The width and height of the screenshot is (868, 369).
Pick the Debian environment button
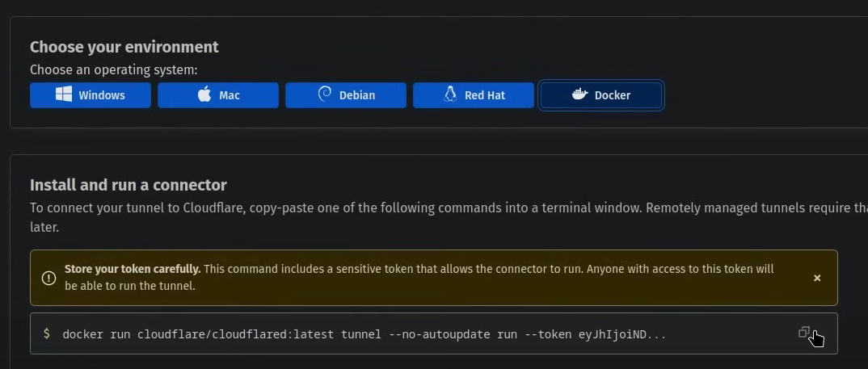(346, 95)
